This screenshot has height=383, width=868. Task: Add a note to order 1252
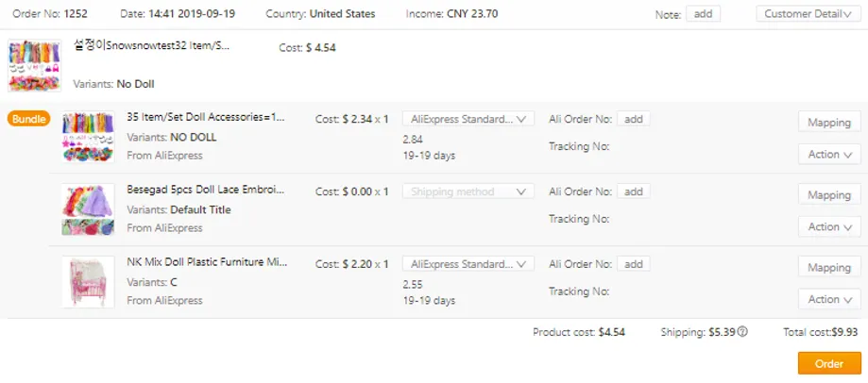tap(701, 14)
